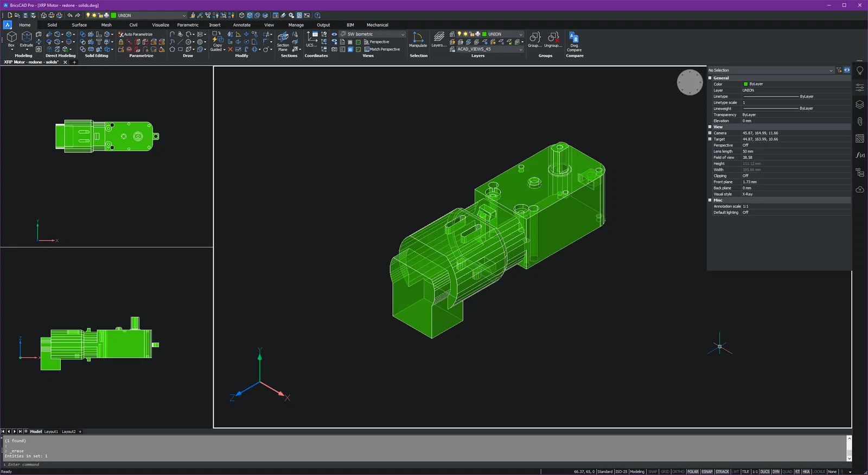The image size is (868, 475).
Task: Toggle ESNAP in the status bar
Action: (707, 472)
